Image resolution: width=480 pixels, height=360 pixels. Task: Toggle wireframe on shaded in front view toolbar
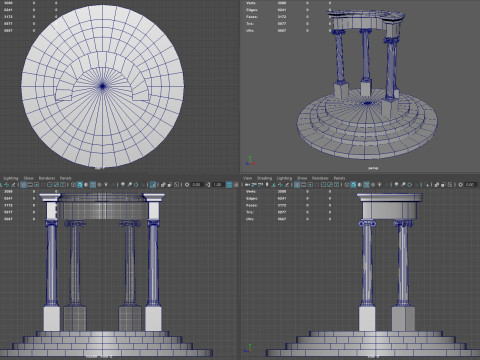tap(93, 185)
